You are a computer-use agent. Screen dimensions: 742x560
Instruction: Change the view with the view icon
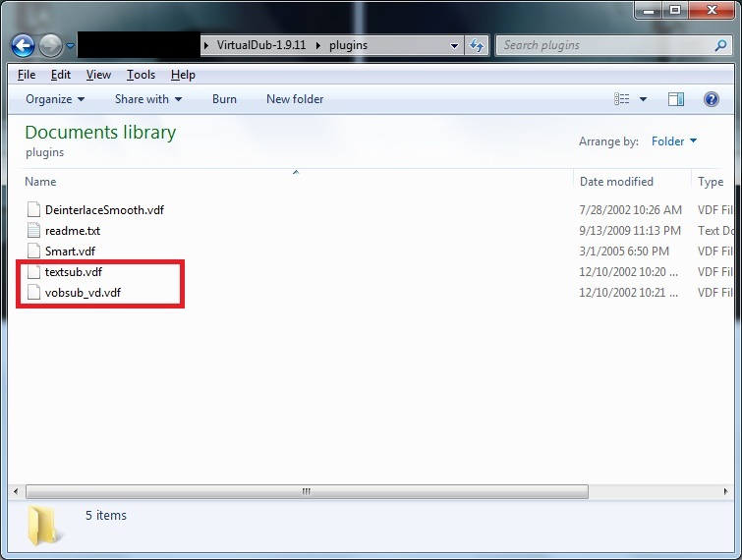point(622,99)
